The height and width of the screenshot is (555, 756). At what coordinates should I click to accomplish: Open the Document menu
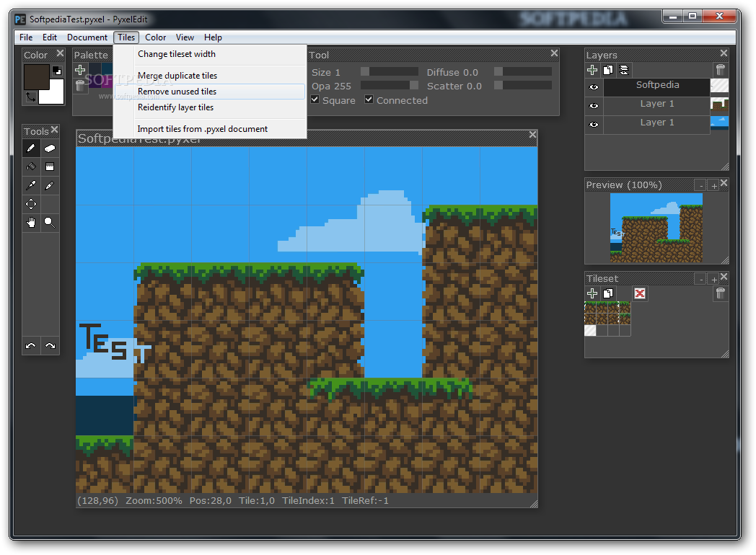coord(87,37)
